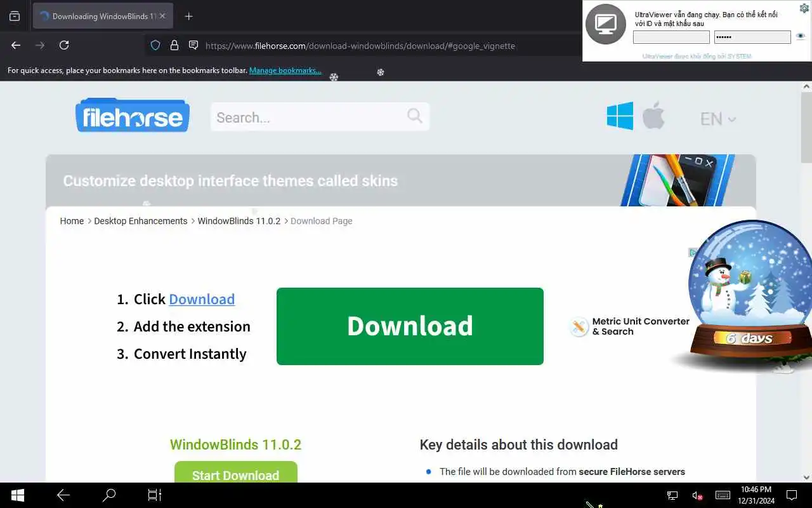
Task: Expand the EN language dropdown
Action: tap(718, 119)
